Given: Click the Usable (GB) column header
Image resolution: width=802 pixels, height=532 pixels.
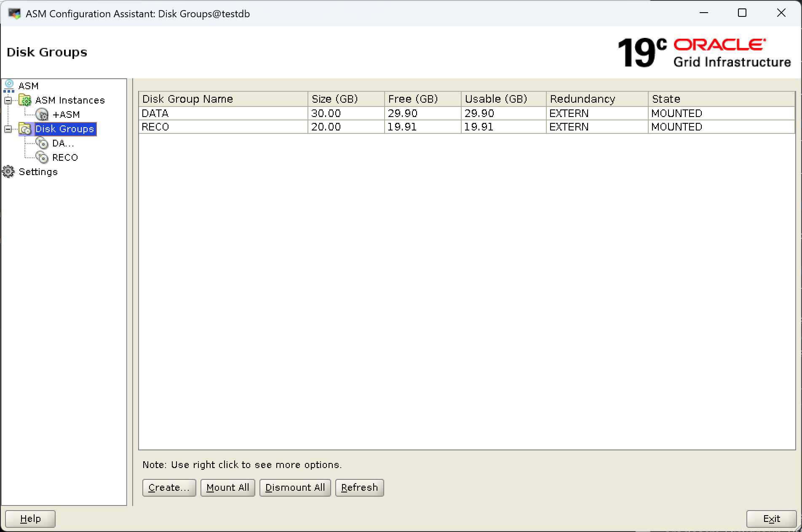Looking at the screenshot, I should 504,99.
